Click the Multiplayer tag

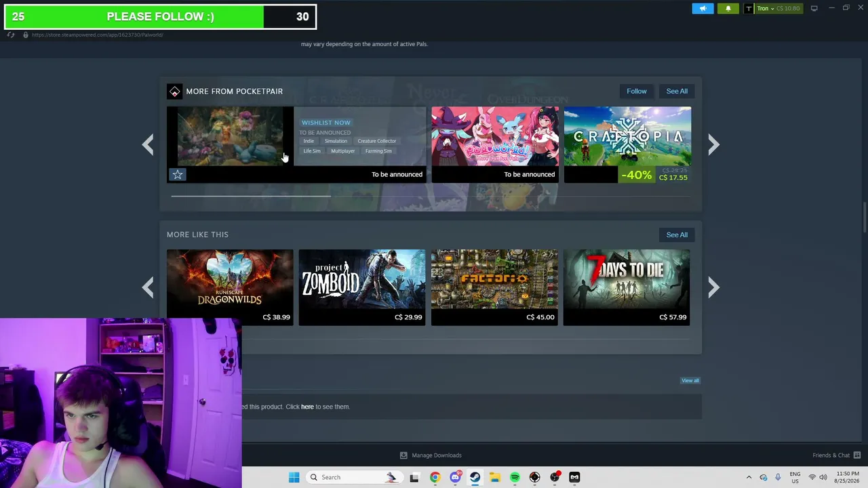click(x=343, y=151)
